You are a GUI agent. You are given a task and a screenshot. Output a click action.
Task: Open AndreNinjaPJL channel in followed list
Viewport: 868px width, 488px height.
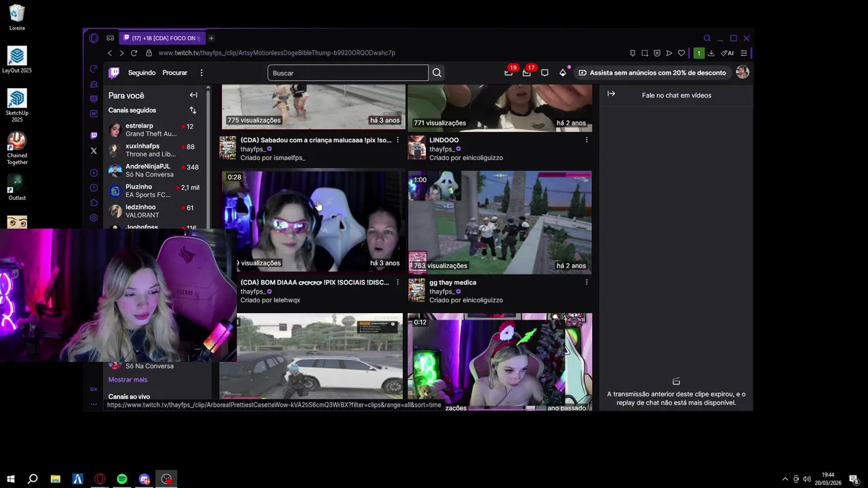156,170
